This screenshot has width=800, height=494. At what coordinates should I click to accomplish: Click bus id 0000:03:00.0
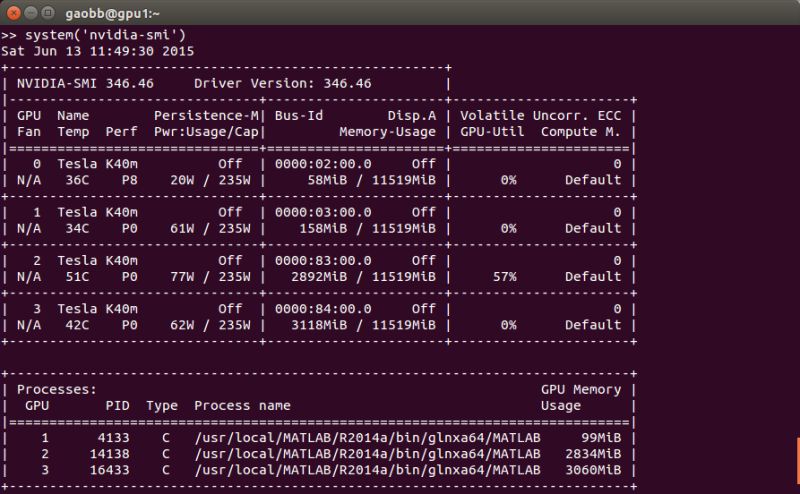pyautogui.click(x=323, y=212)
